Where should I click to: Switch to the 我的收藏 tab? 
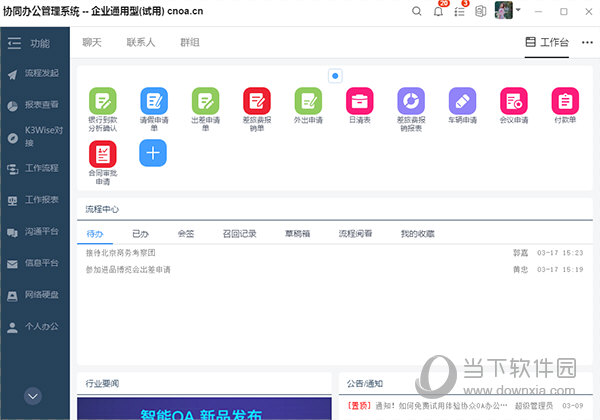point(417,234)
